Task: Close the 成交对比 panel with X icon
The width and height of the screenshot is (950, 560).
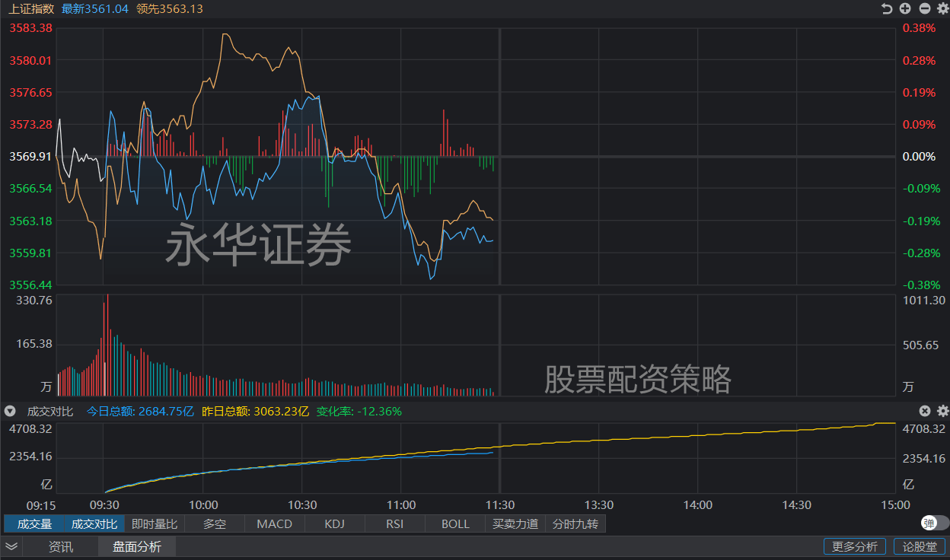Action: pyautogui.click(x=925, y=411)
